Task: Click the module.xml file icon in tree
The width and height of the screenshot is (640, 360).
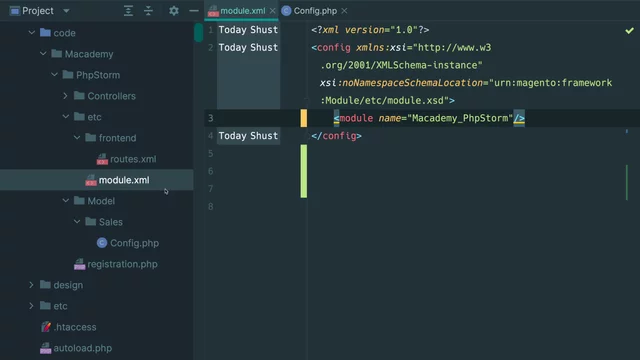Action: (91, 180)
